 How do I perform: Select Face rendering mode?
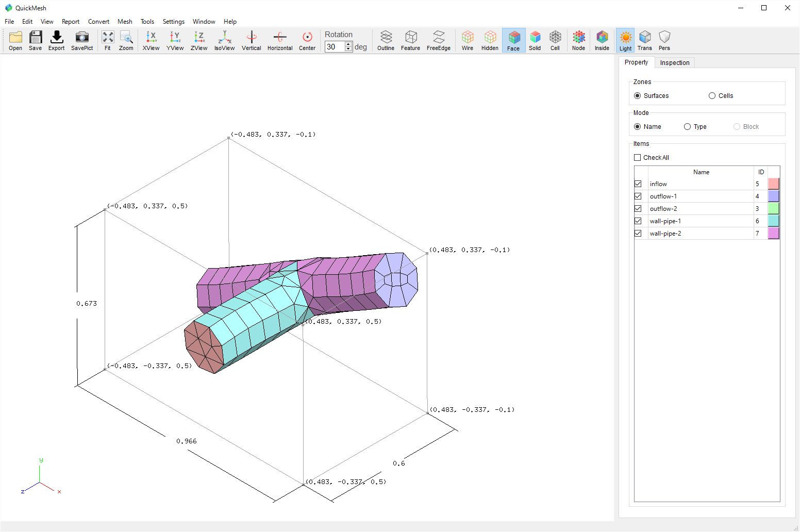pyautogui.click(x=513, y=40)
